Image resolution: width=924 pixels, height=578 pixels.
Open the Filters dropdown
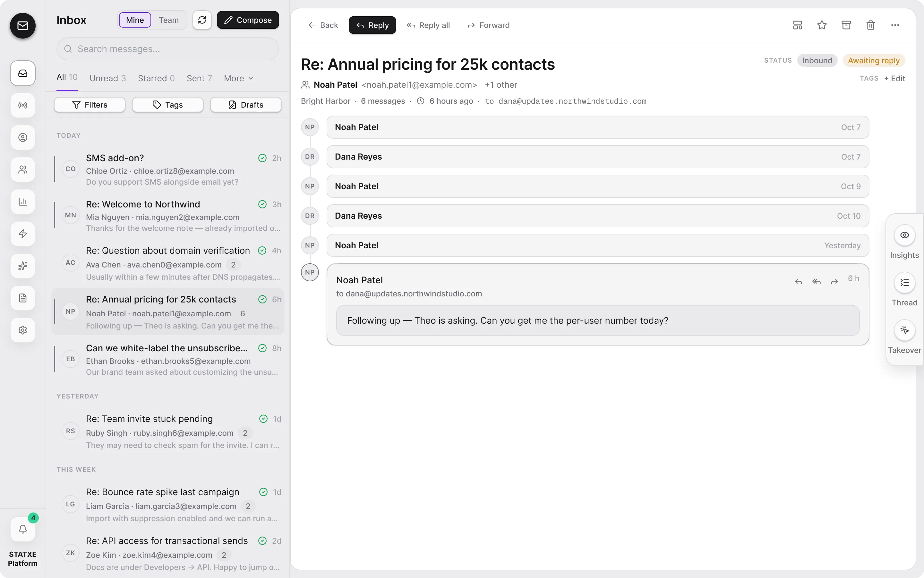pos(90,105)
